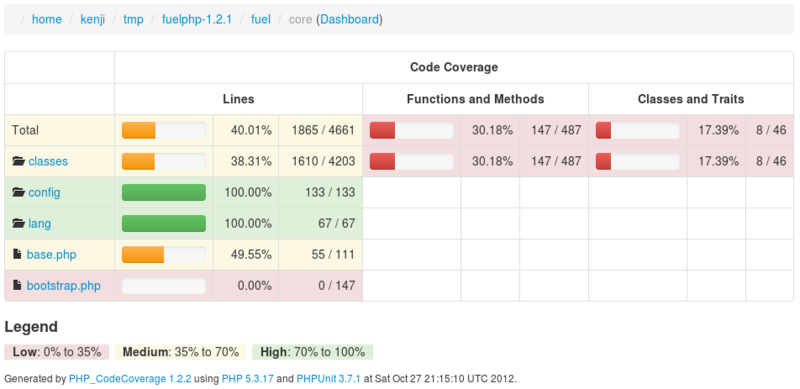Click Classes and Traits column header
The image size is (800, 389).
click(x=691, y=99)
